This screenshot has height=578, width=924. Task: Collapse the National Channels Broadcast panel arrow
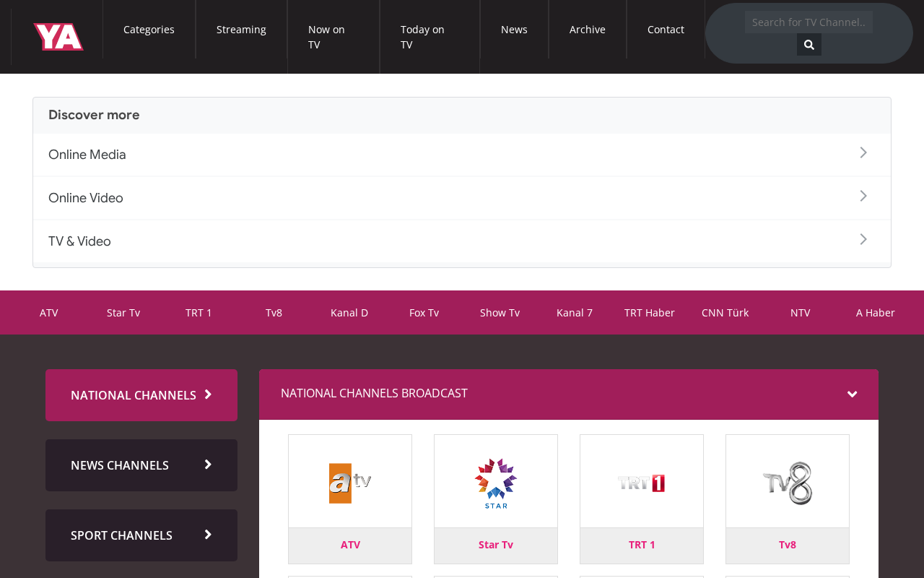tap(853, 394)
